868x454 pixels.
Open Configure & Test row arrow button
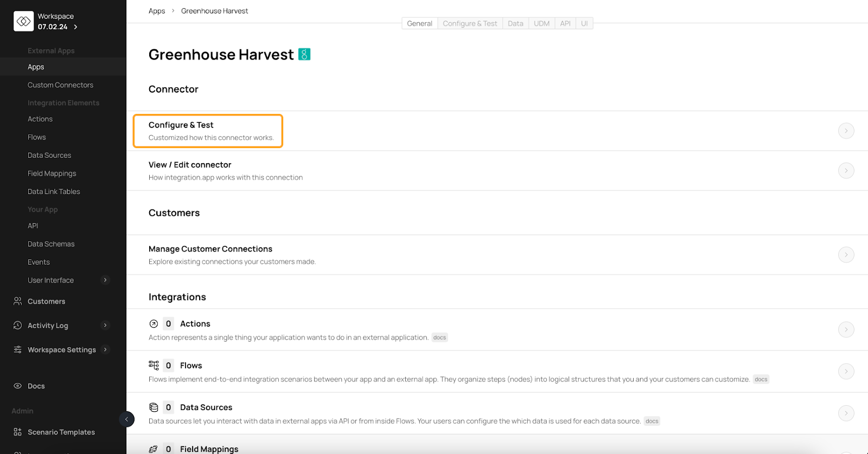point(846,131)
